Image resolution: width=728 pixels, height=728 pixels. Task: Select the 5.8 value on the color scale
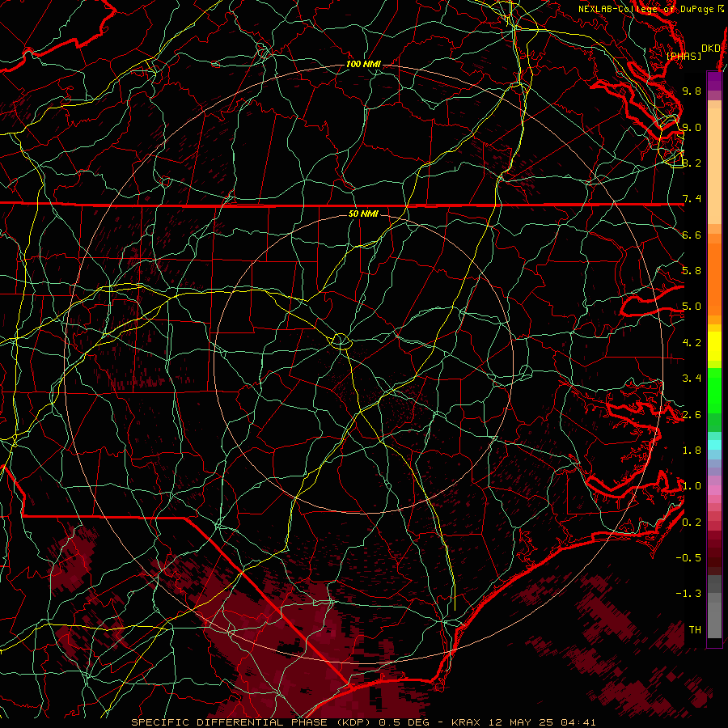pos(692,271)
